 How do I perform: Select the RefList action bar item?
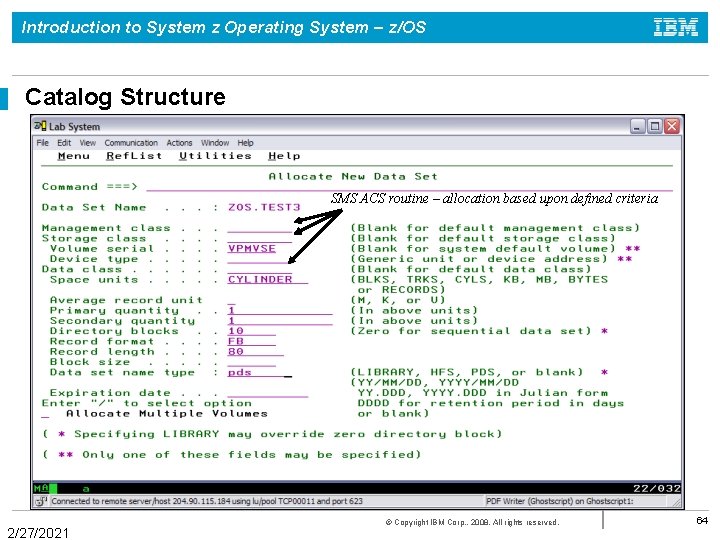coord(134,156)
